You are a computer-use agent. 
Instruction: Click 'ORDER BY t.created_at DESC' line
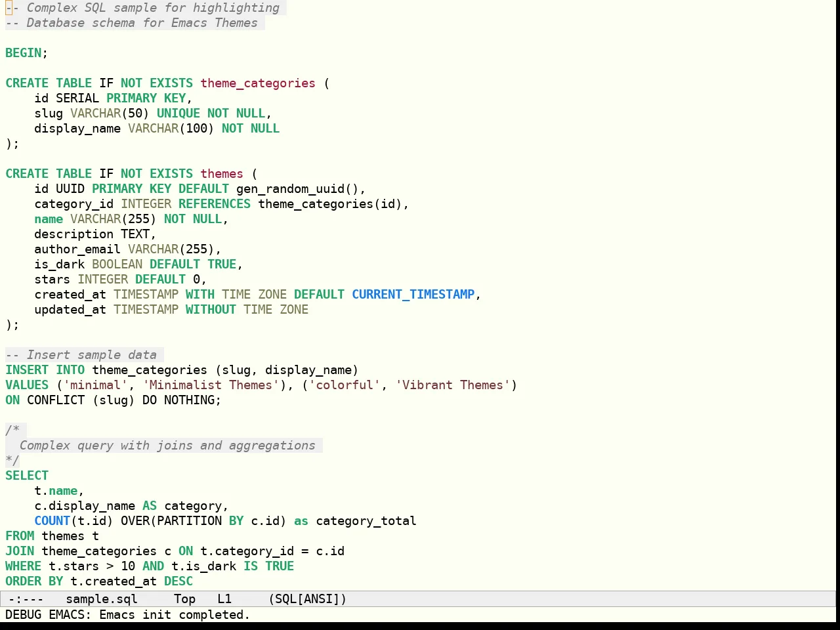(x=99, y=581)
